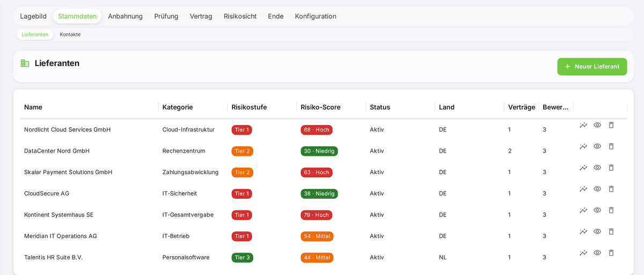Switch to the Anbahnung tab
This screenshot has height=275, width=644.
125,16
